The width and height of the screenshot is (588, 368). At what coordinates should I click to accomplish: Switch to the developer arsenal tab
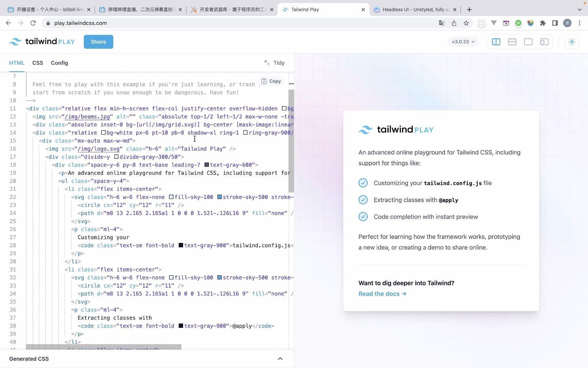coord(232,10)
